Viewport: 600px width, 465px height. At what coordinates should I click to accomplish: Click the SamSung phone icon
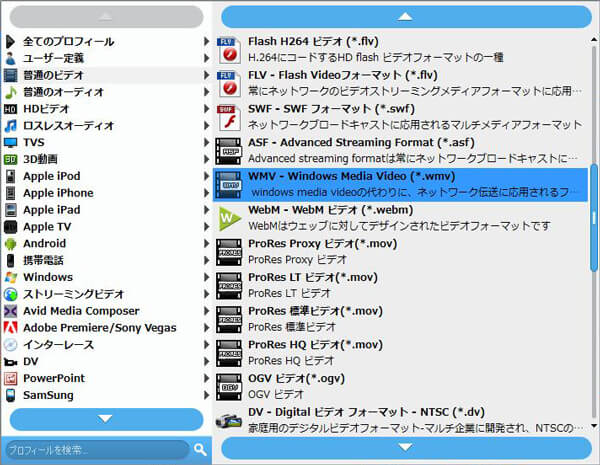(10, 395)
